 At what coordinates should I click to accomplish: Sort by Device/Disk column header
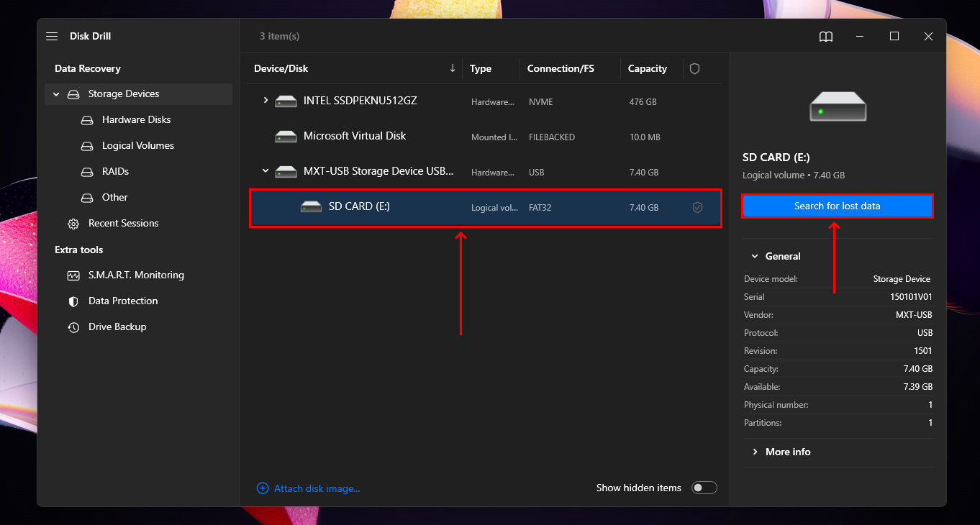tap(281, 68)
